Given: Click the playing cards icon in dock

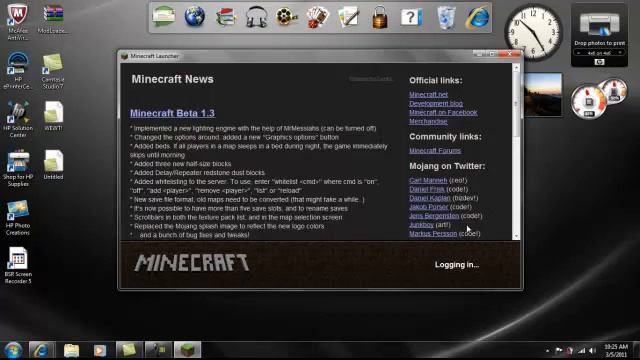Looking at the screenshot, I should (318, 17).
